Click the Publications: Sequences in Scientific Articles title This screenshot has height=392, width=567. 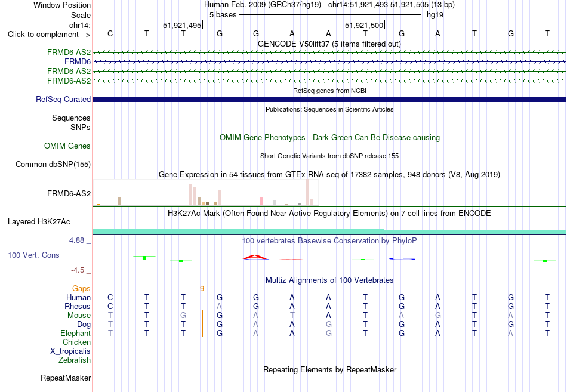point(329,109)
